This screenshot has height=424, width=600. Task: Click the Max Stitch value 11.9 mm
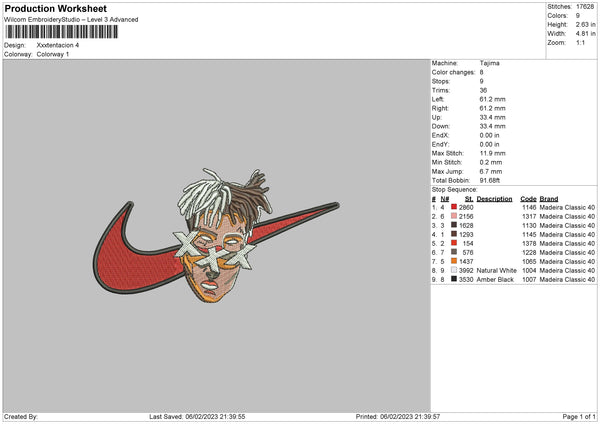point(492,153)
